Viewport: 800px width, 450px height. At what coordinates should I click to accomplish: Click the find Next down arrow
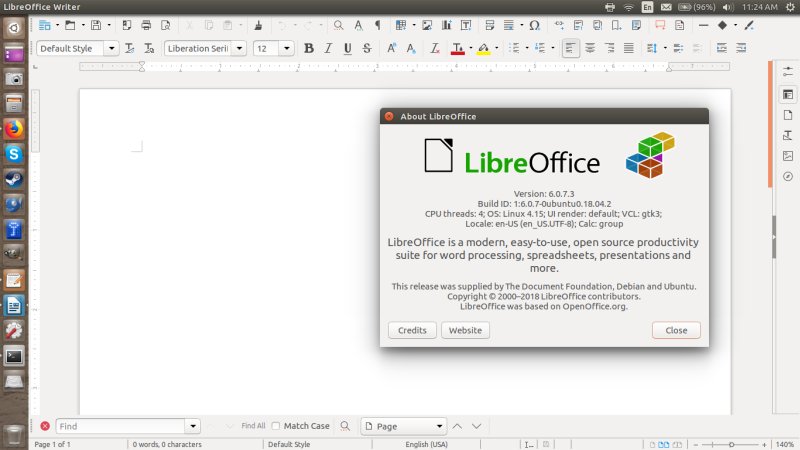tap(477, 426)
